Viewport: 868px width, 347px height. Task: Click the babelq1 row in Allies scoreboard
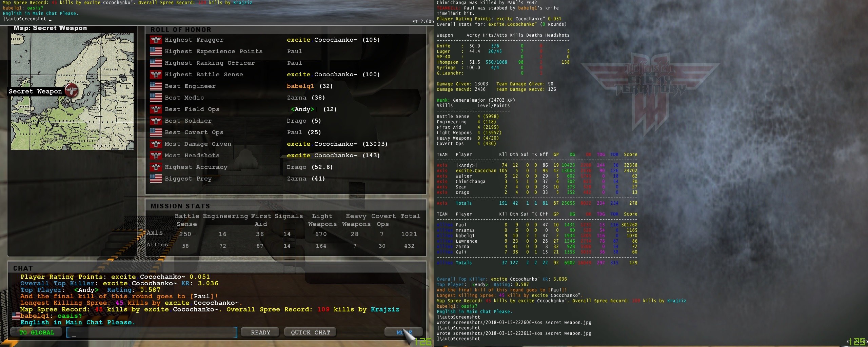[537, 236]
